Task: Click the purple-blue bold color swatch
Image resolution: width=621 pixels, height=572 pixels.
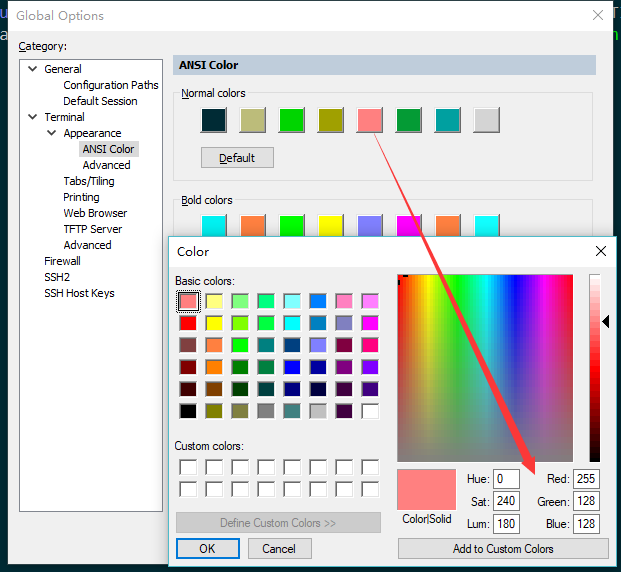Action: point(370,225)
